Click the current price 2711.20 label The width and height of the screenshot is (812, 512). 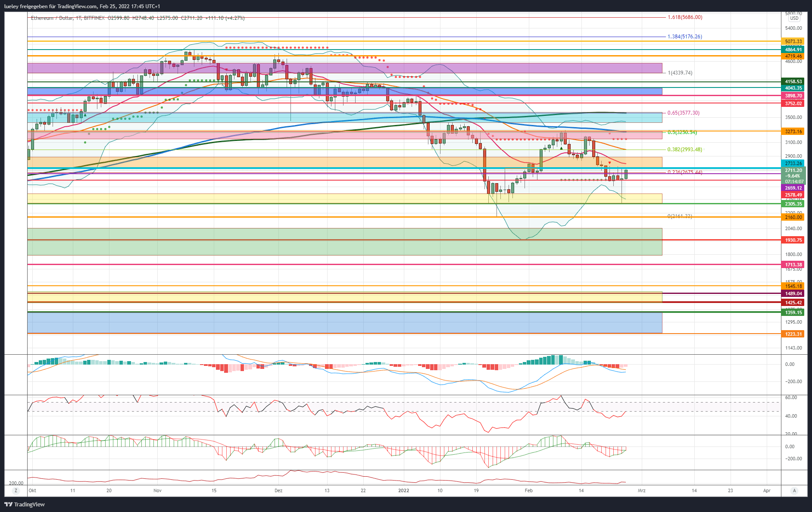click(x=793, y=171)
